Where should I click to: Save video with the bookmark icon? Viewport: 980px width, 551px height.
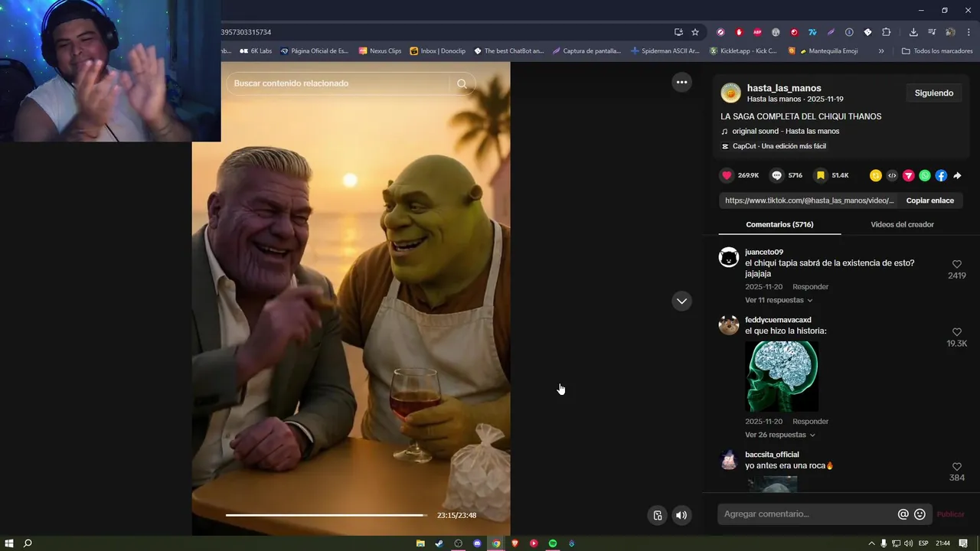(820, 175)
